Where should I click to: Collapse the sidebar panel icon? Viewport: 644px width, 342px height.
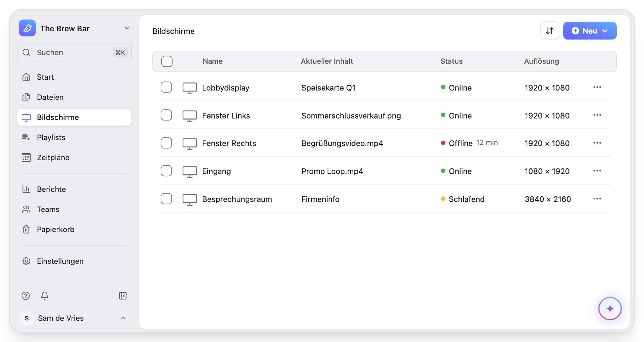click(123, 296)
